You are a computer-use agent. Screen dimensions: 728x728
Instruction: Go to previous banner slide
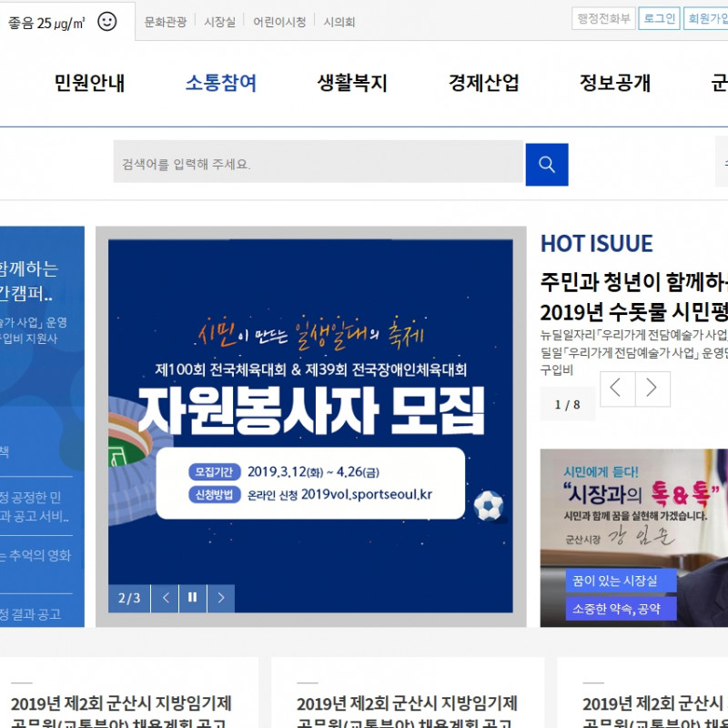coord(165,598)
